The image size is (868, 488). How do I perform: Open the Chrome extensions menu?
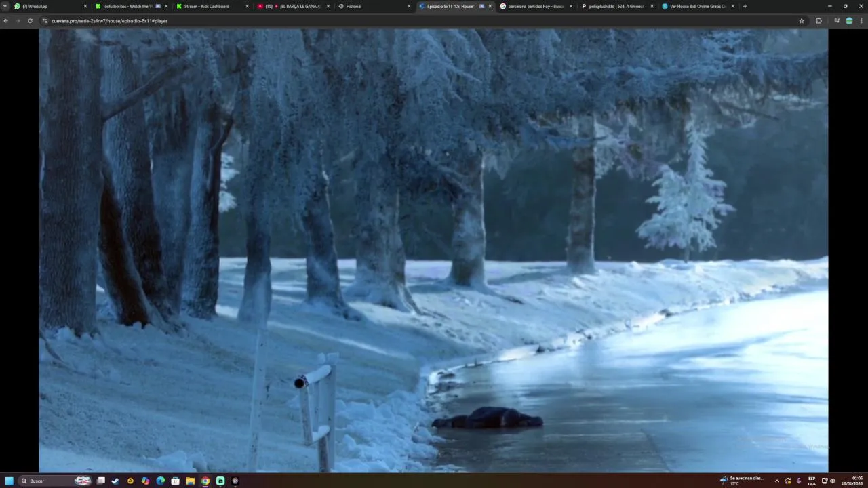818,21
